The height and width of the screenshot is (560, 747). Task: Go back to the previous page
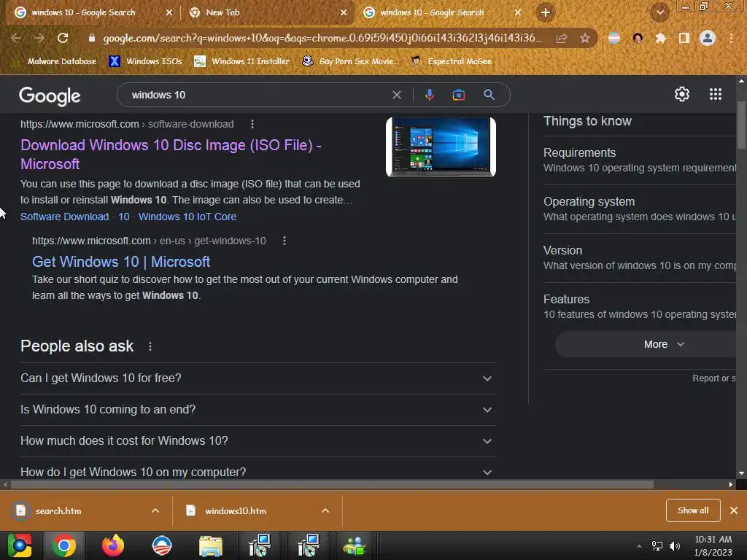(16, 38)
